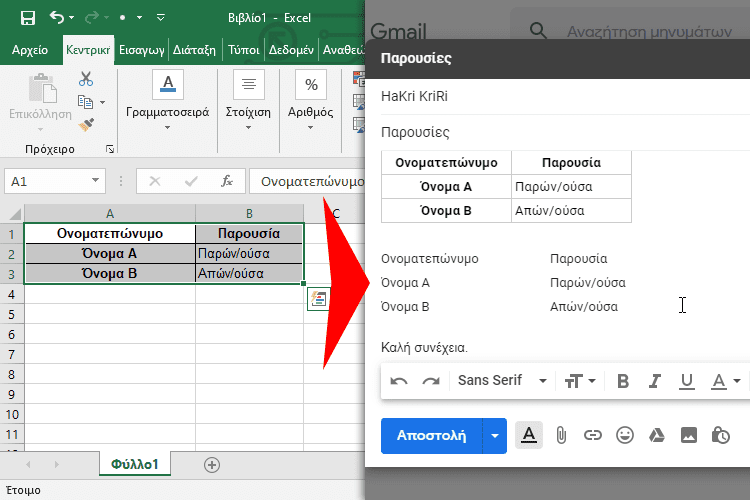Select the Φύλλο1 sheet tab
The height and width of the screenshot is (500, 750).
pyautogui.click(x=135, y=464)
